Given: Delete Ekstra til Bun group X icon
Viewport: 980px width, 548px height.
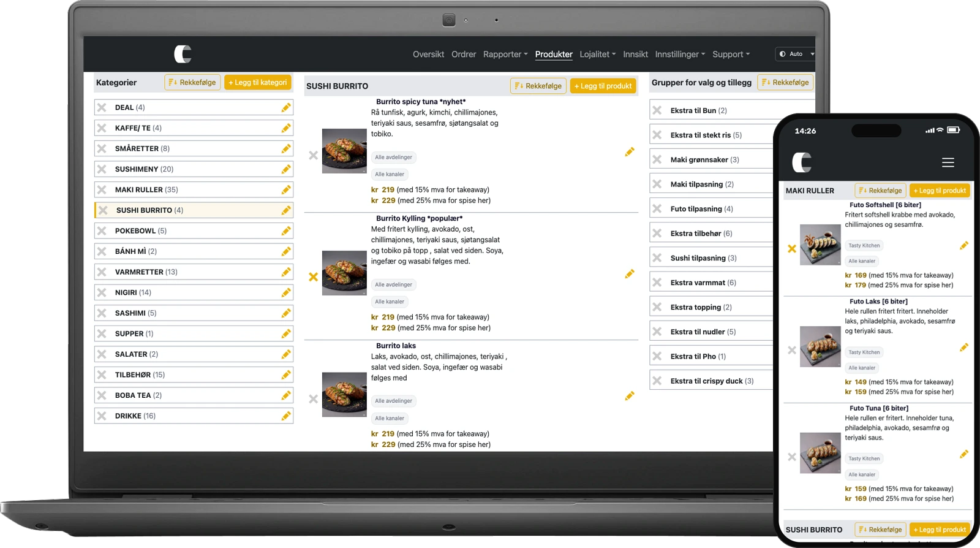Looking at the screenshot, I should 657,110.
